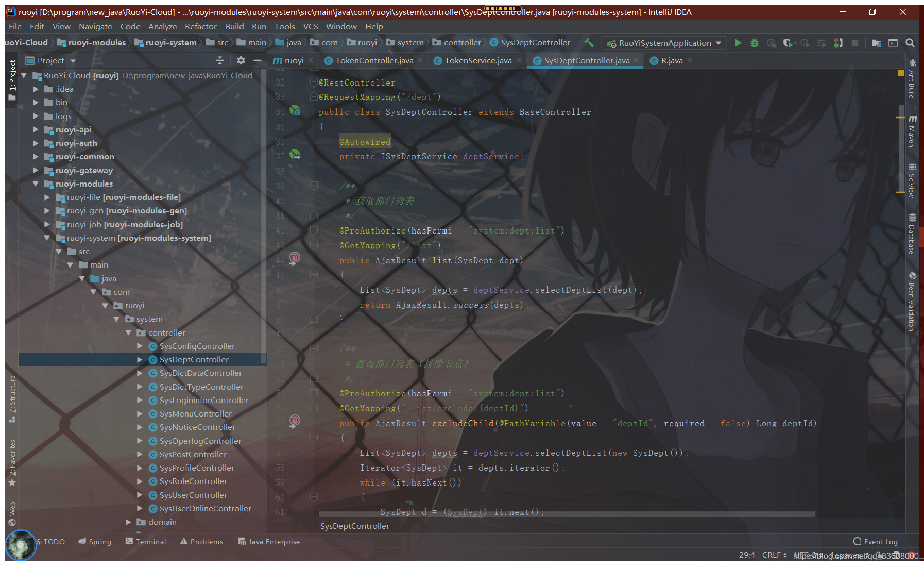
Task: Switch to TokenController.java tab
Action: click(374, 60)
